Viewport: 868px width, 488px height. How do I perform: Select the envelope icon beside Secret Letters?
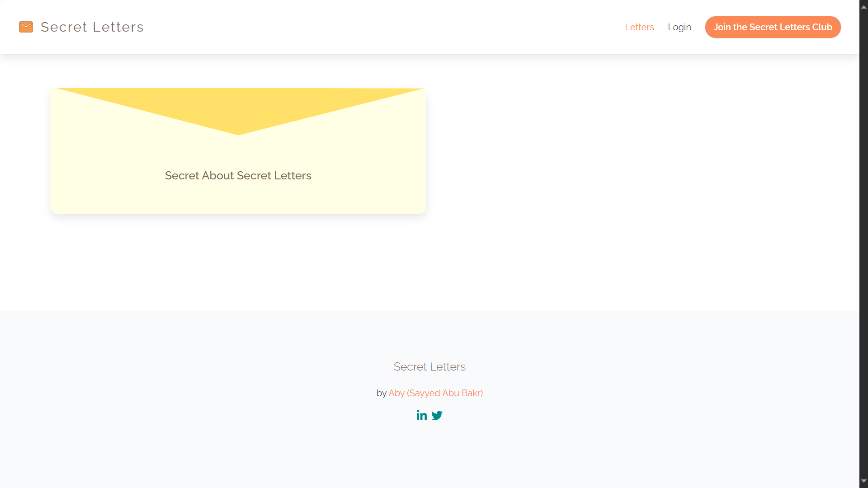(x=26, y=27)
